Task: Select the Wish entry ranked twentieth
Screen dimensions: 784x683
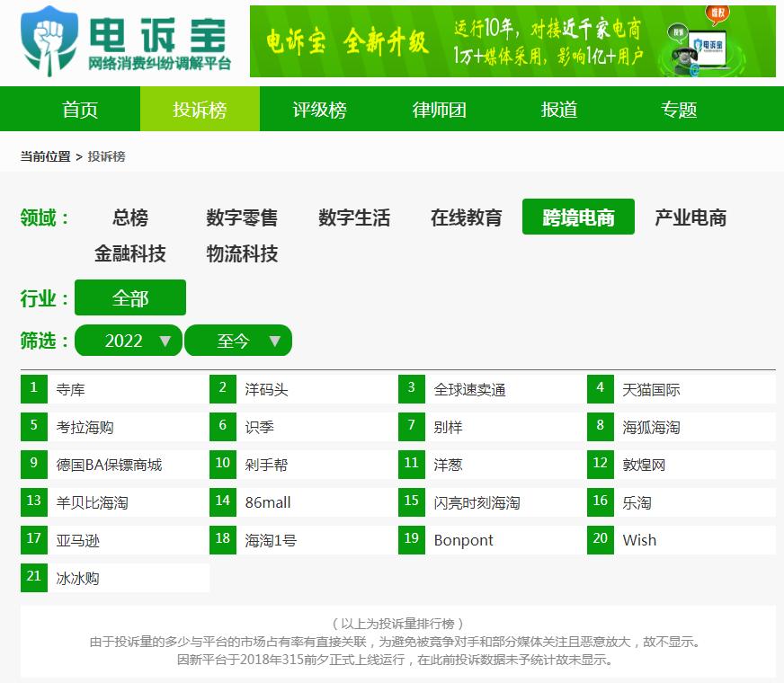Action: 638,540
